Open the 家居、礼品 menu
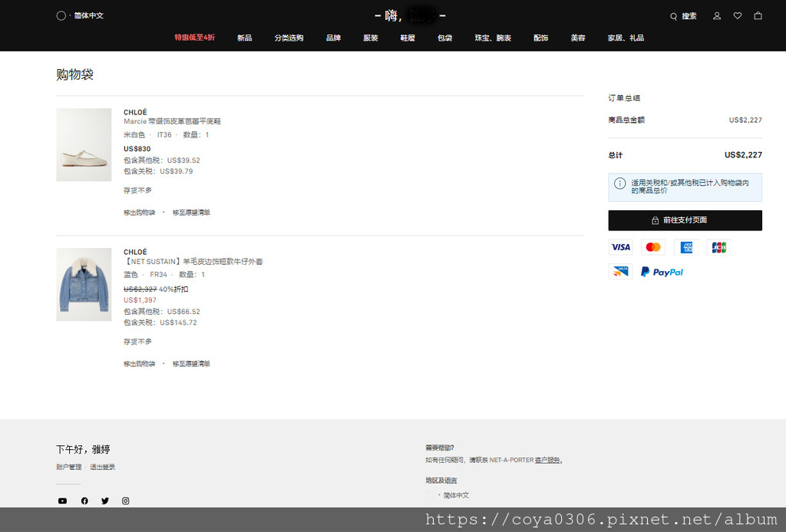Screen dimensions: 786x532 coord(626,38)
